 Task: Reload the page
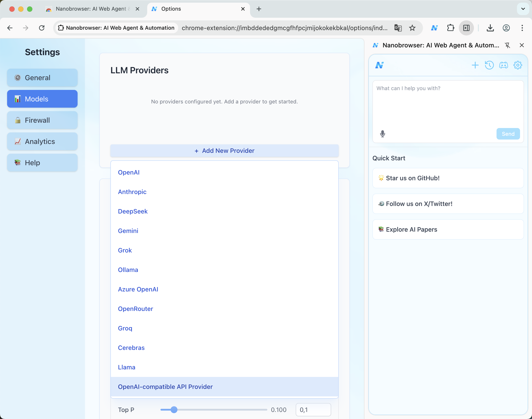click(x=42, y=28)
